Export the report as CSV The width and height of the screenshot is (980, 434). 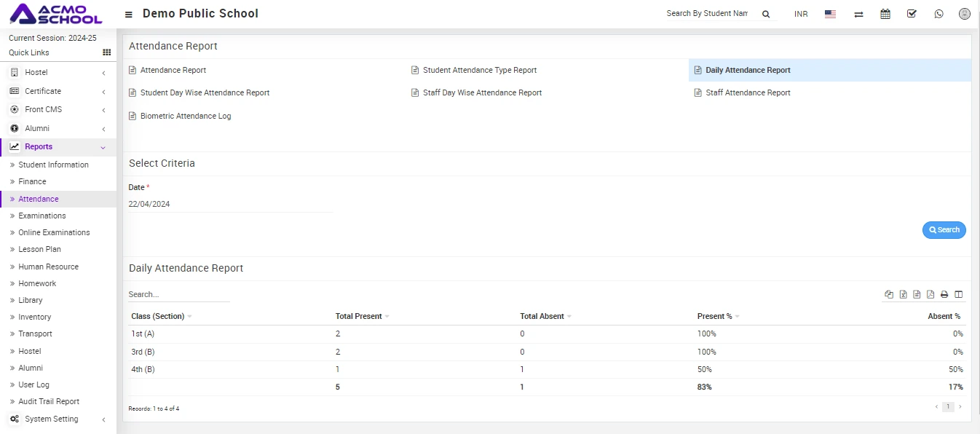click(917, 294)
